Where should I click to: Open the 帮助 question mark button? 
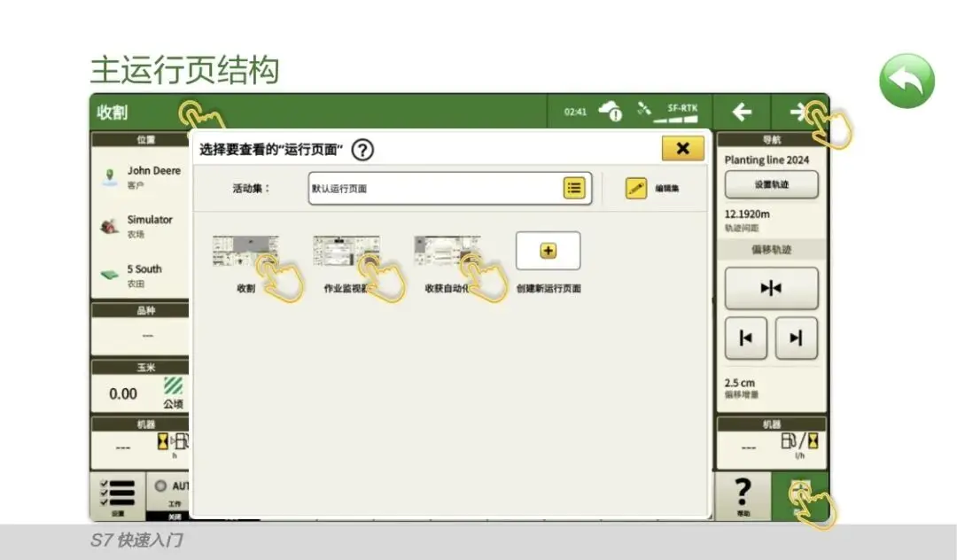743,495
